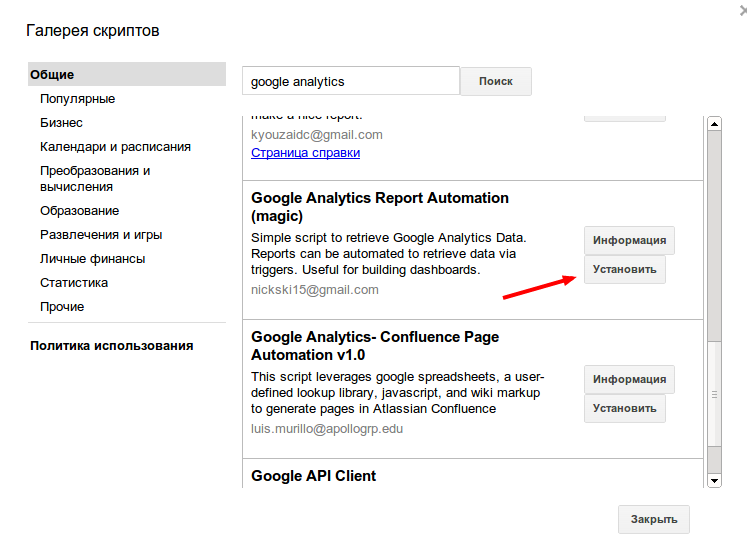The image size is (747, 540).
Task: Open the Статистика category
Action: (74, 282)
